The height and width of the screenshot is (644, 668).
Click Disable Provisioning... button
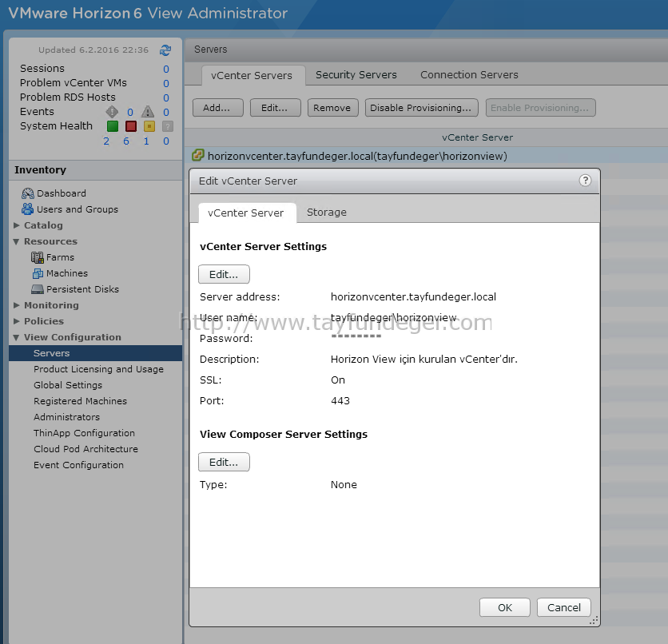point(421,108)
